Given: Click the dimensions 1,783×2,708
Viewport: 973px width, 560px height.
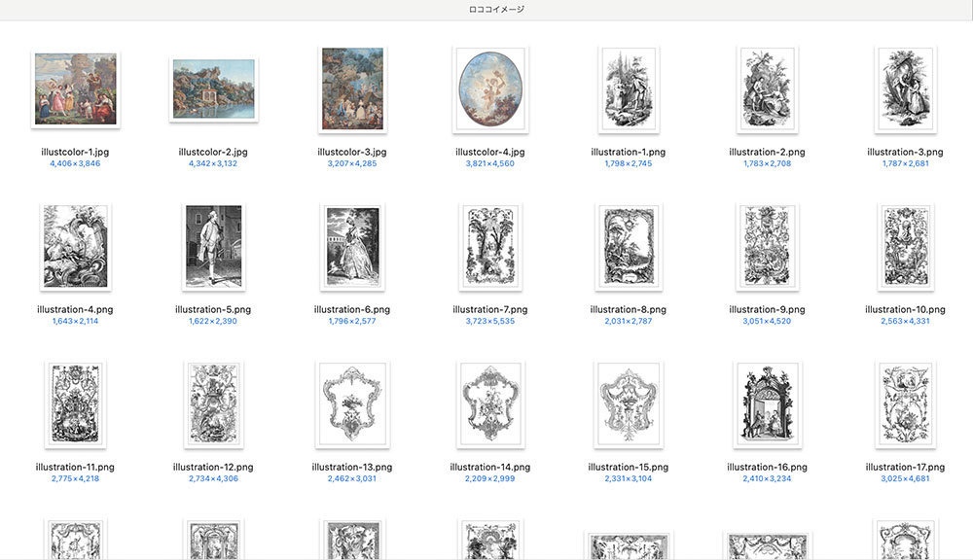Looking at the screenshot, I should [767, 163].
